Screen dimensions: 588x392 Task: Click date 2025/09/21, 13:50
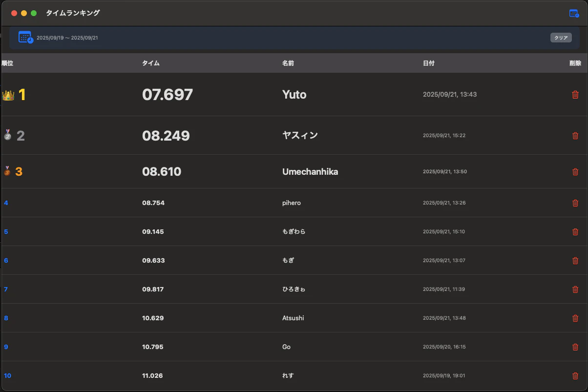pos(444,172)
